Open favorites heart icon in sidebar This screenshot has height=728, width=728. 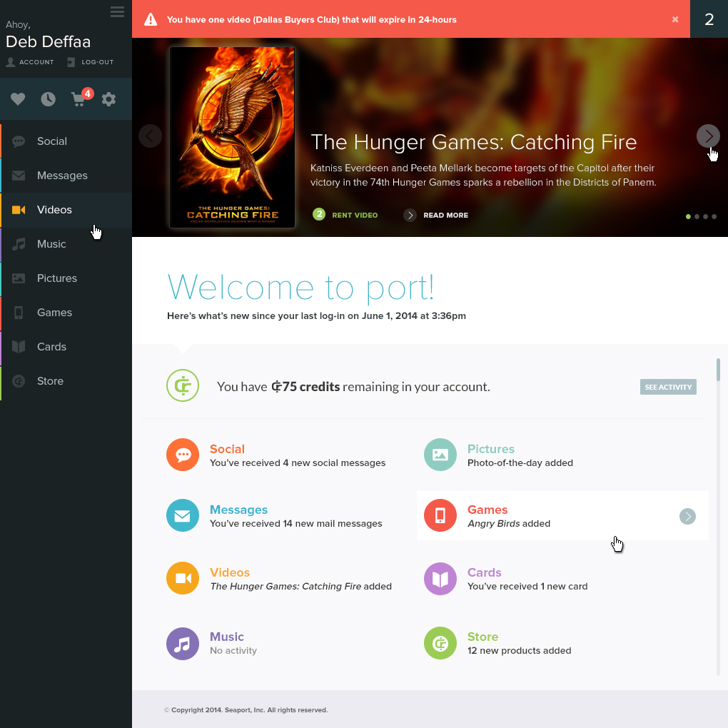click(18, 99)
